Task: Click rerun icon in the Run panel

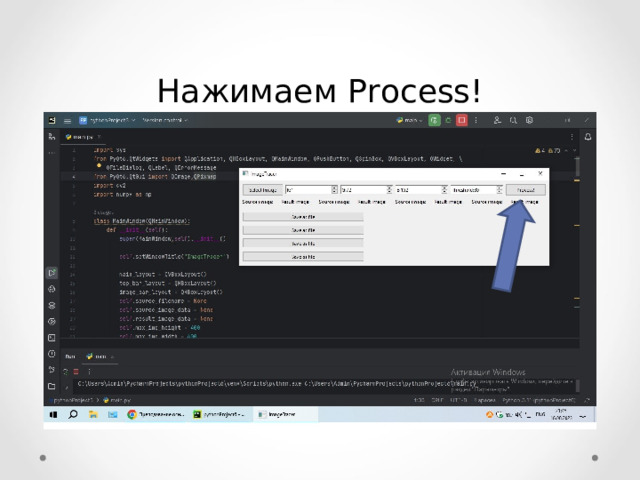Action: point(66,371)
